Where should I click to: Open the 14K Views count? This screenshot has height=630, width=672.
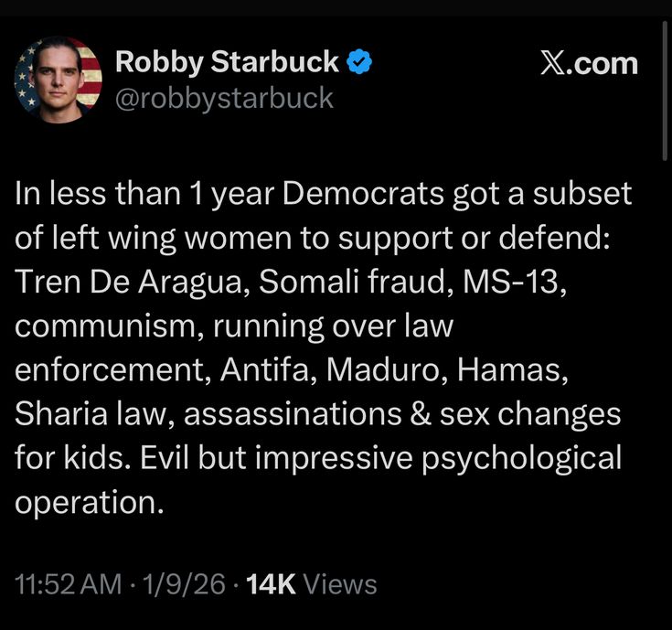312,584
